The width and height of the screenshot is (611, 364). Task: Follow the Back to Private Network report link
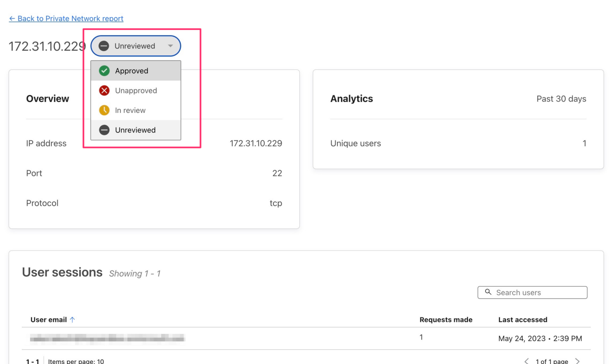coord(67,18)
